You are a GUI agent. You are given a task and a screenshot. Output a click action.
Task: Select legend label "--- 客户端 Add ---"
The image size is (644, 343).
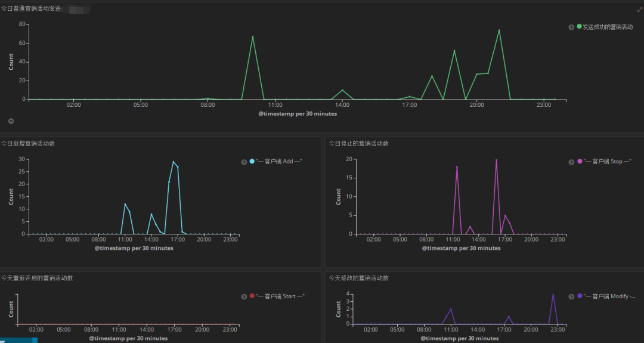click(x=279, y=162)
